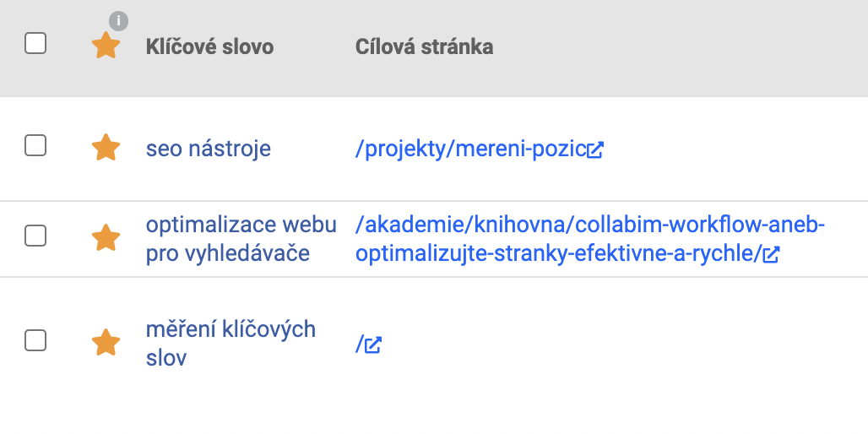Sort by the 'Klíčové slovo' column header
The height and width of the screenshot is (434, 868).
209,47
